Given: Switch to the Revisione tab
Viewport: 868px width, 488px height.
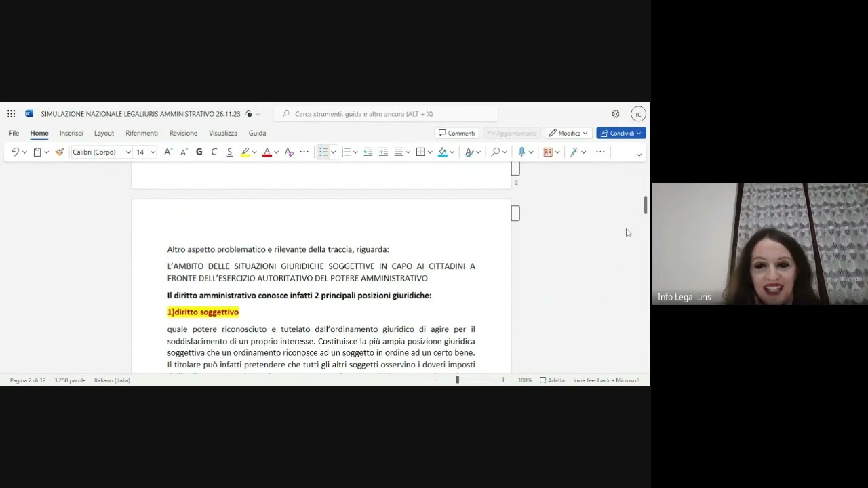Looking at the screenshot, I should [x=183, y=133].
